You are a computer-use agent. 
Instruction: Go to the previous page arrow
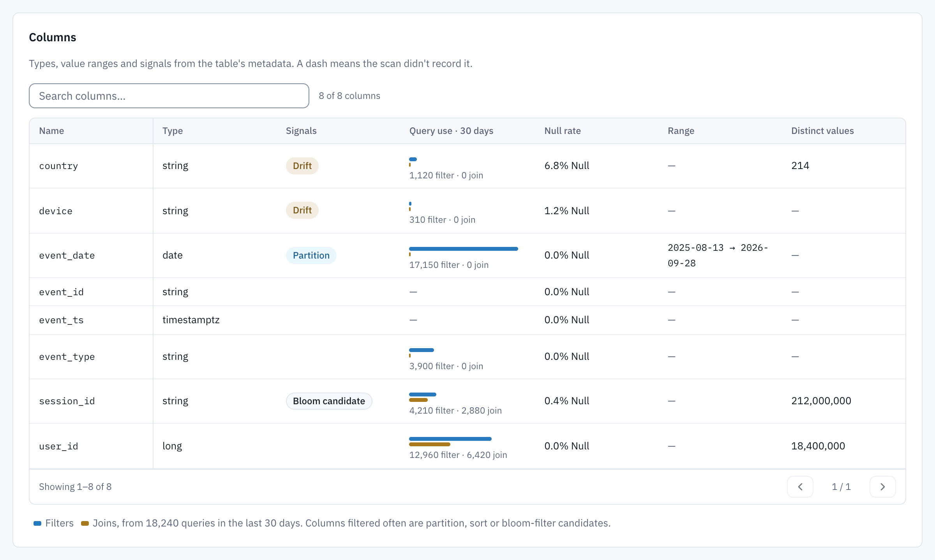[800, 487]
